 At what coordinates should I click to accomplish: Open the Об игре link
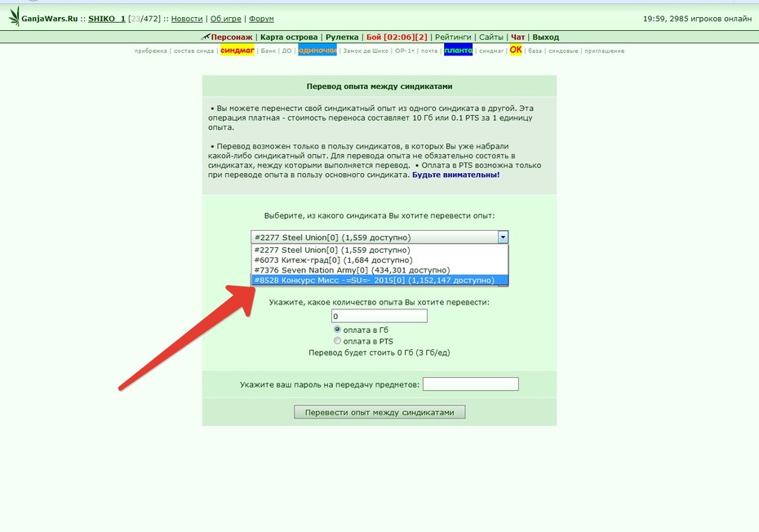[225, 19]
